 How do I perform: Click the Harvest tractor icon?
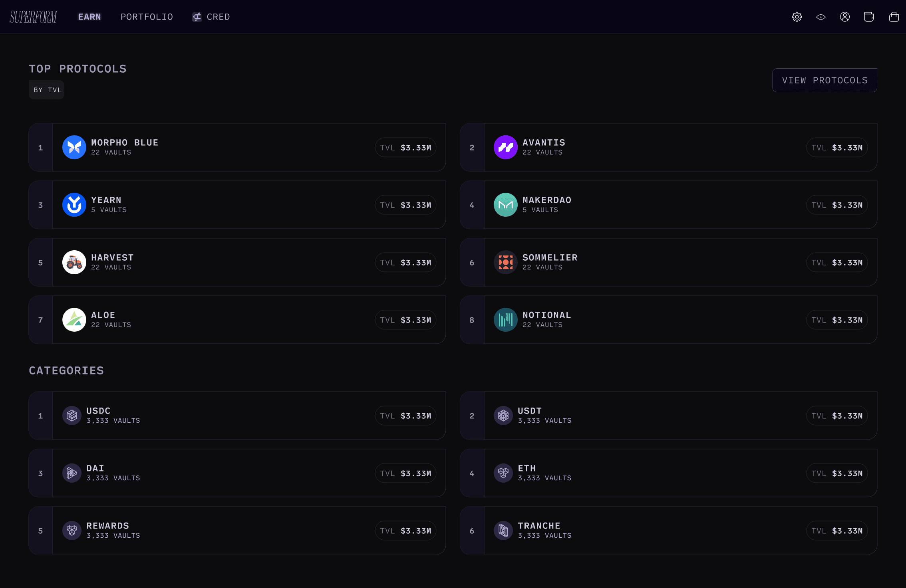pos(74,262)
